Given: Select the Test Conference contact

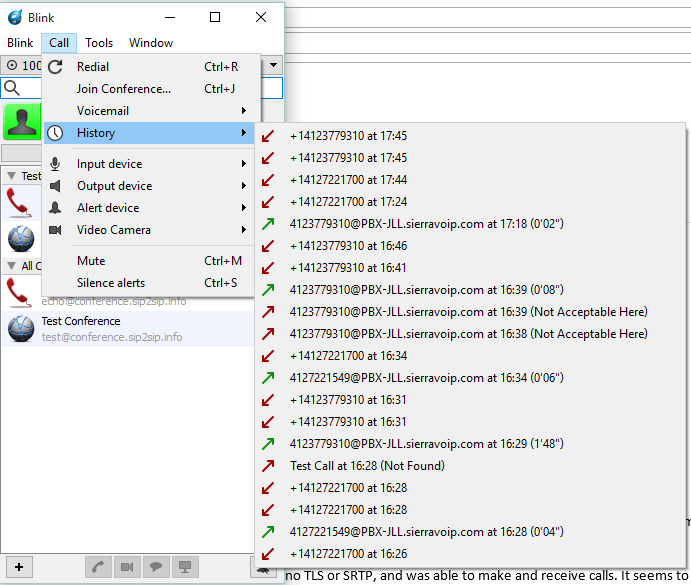Looking at the screenshot, I should click(x=128, y=329).
